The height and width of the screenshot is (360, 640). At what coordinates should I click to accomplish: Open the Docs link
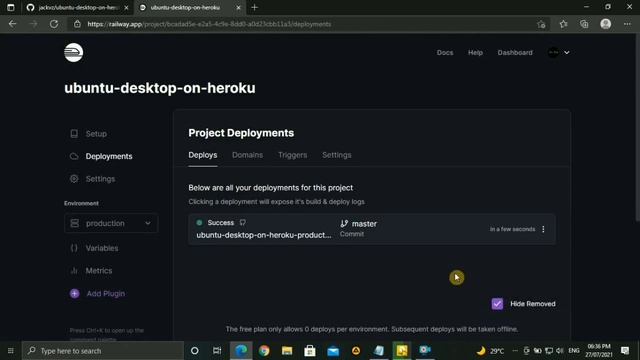tap(445, 53)
